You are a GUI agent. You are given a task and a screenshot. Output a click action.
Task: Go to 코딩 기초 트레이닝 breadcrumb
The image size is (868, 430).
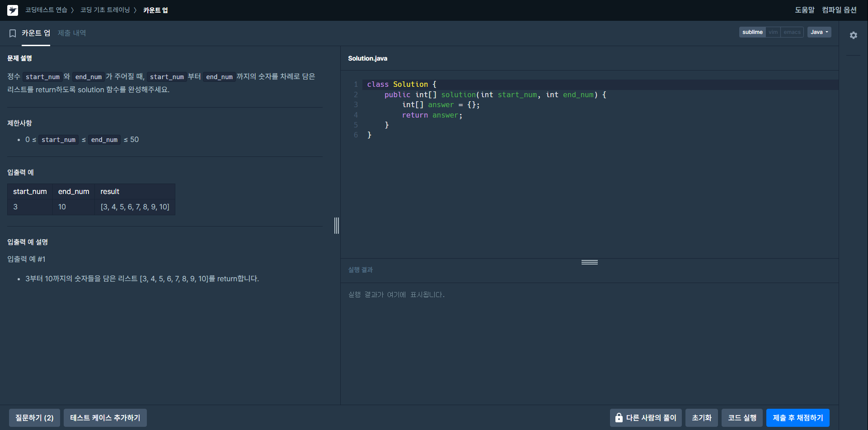pyautogui.click(x=105, y=10)
